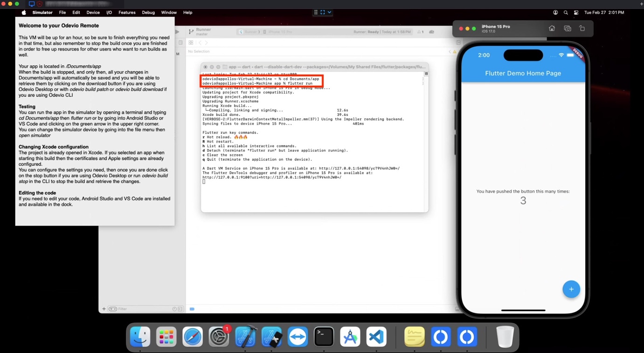Tap the blue plus floating action button
The height and width of the screenshot is (353, 644).
pos(571,289)
